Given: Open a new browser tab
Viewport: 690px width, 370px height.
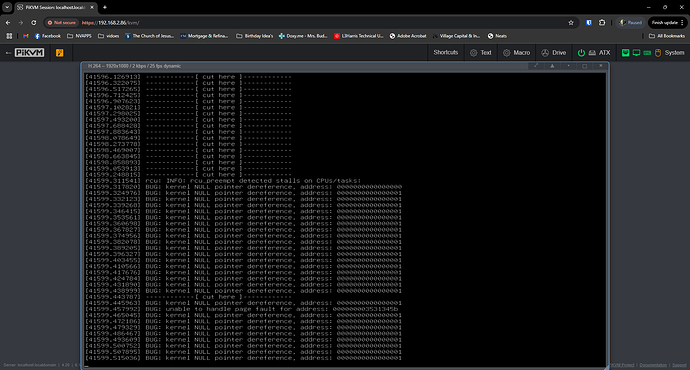Looking at the screenshot, I should tap(105, 7).
